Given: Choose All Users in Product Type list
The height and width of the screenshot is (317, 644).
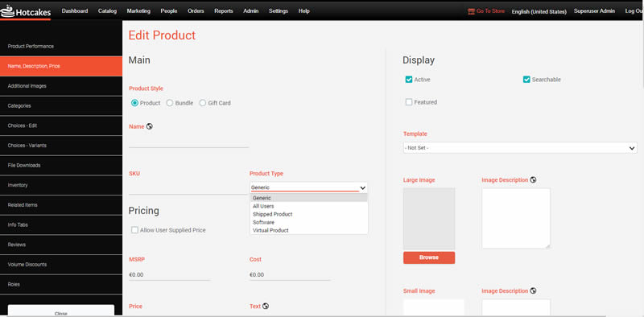Looking at the screenshot, I should pyautogui.click(x=309, y=206).
